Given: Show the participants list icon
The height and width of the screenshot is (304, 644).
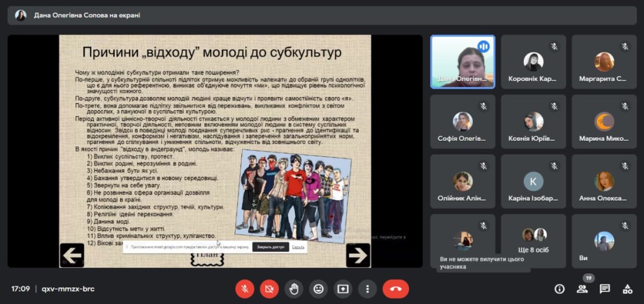Looking at the screenshot, I should click(582, 289).
